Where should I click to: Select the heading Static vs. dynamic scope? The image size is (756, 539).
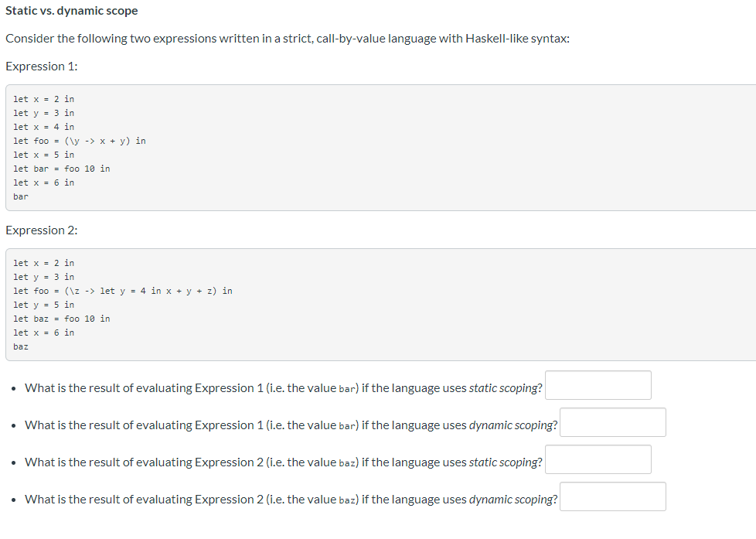[72, 10]
